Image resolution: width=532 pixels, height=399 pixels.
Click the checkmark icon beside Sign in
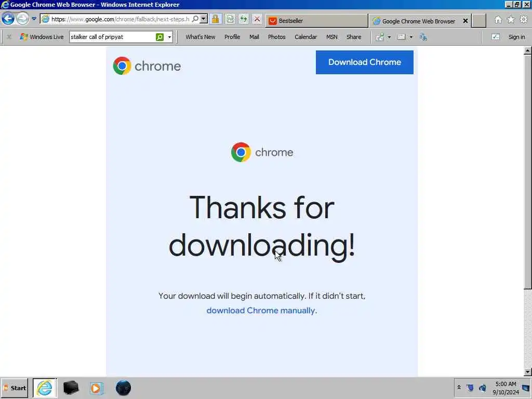coord(495,37)
